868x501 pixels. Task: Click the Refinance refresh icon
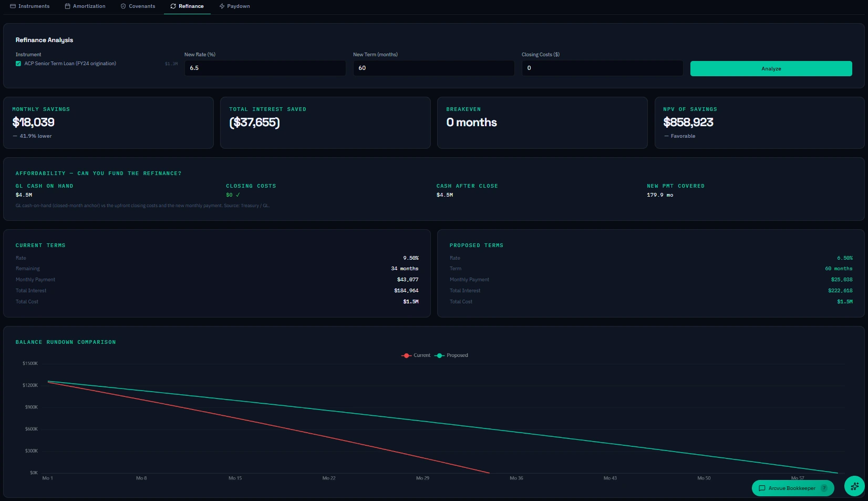[x=173, y=6]
